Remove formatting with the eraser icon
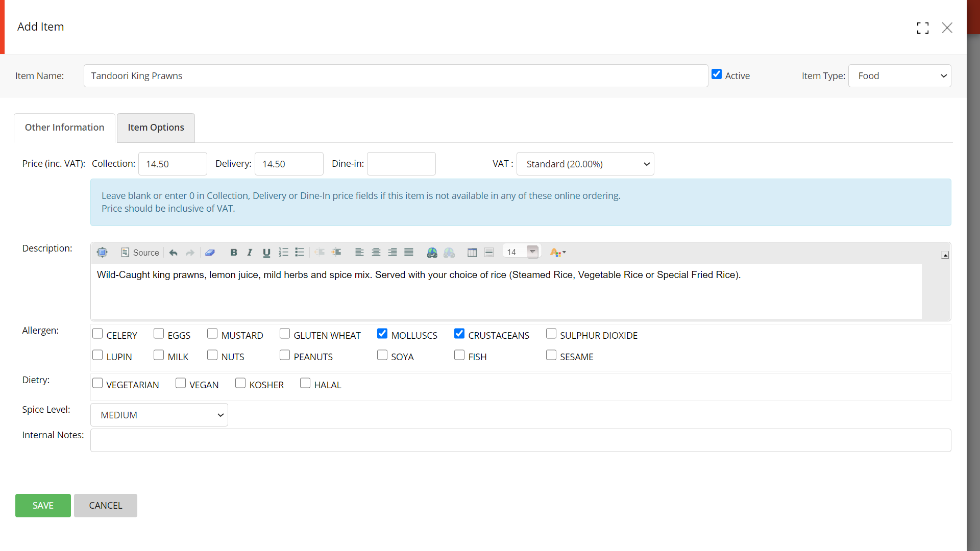 [210, 252]
